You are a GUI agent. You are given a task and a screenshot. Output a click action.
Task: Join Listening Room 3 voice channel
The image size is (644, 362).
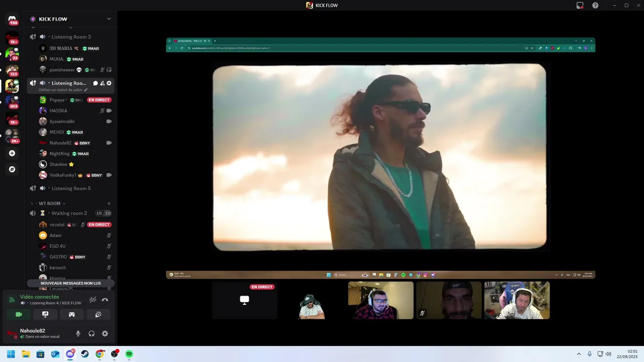(71, 37)
